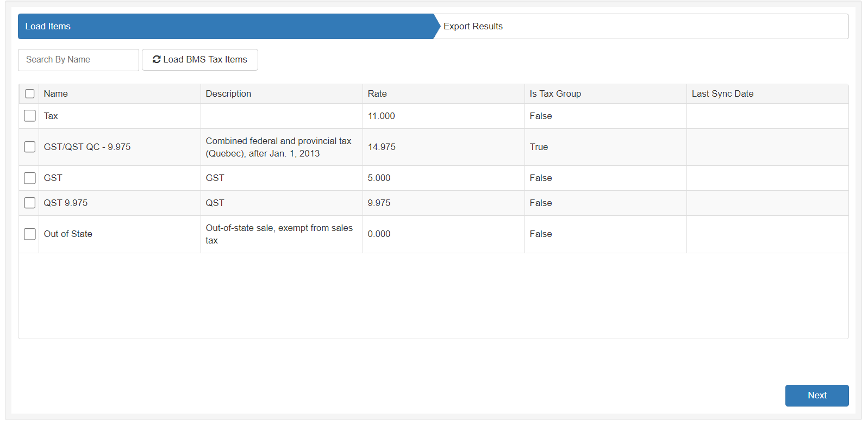
Task: Click Load BMS Tax Items button
Action: [x=200, y=60]
